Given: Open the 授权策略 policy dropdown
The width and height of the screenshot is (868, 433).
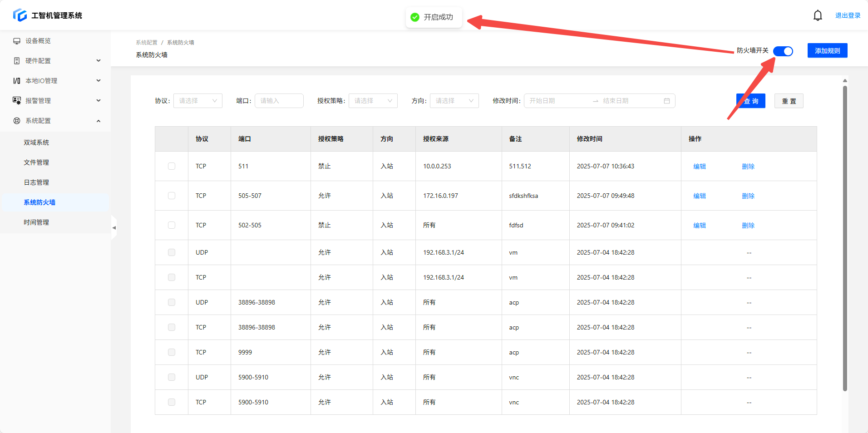Looking at the screenshot, I should coord(373,101).
